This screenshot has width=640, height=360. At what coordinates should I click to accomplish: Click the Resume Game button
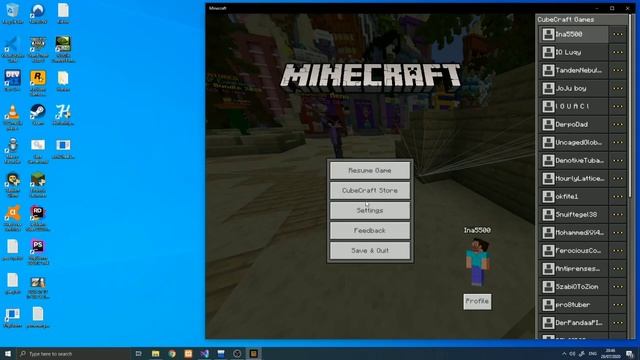click(370, 171)
